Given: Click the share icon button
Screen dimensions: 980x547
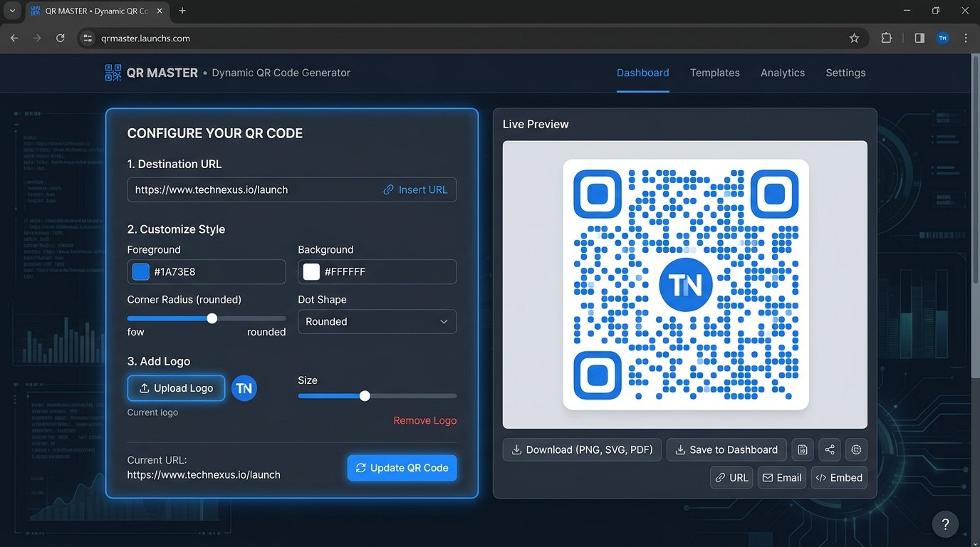Looking at the screenshot, I should [830, 449].
